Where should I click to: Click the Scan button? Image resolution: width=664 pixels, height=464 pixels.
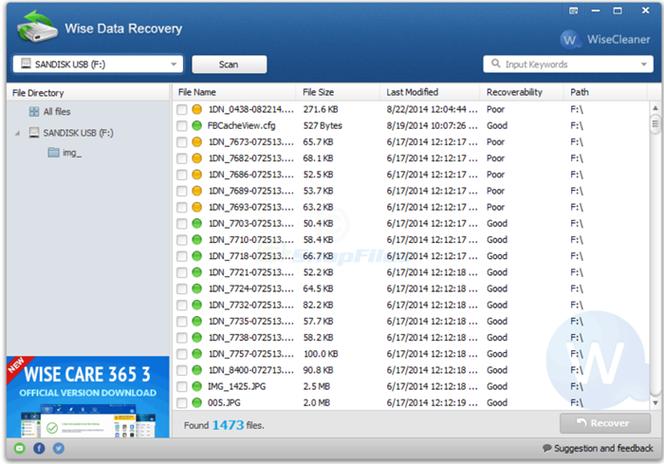tap(229, 64)
